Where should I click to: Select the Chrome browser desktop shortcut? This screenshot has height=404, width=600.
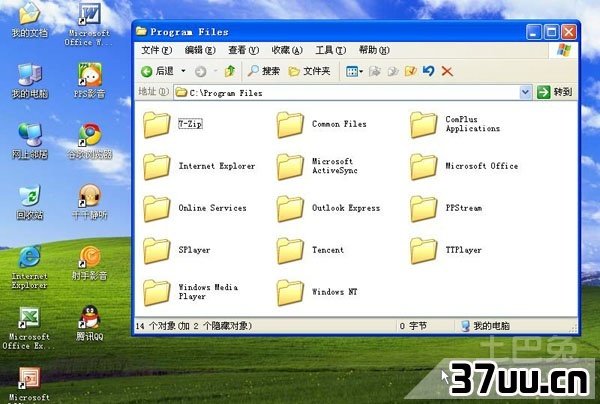(x=90, y=141)
